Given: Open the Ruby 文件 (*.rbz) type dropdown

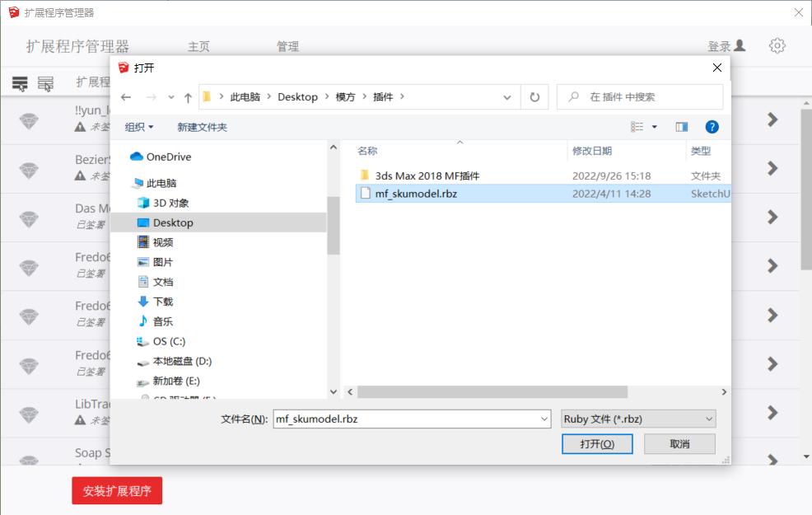Looking at the screenshot, I should 638,419.
